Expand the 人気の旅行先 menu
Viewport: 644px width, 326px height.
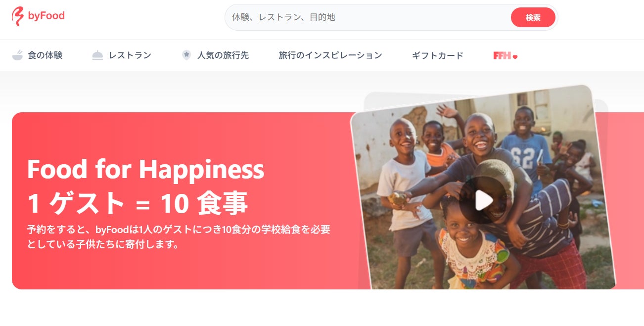[223, 55]
